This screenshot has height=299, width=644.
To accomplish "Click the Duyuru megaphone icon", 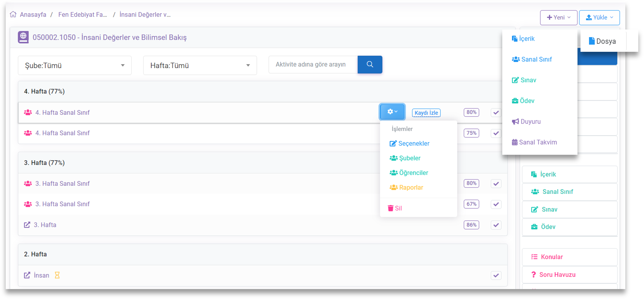I will click(515, 122).
